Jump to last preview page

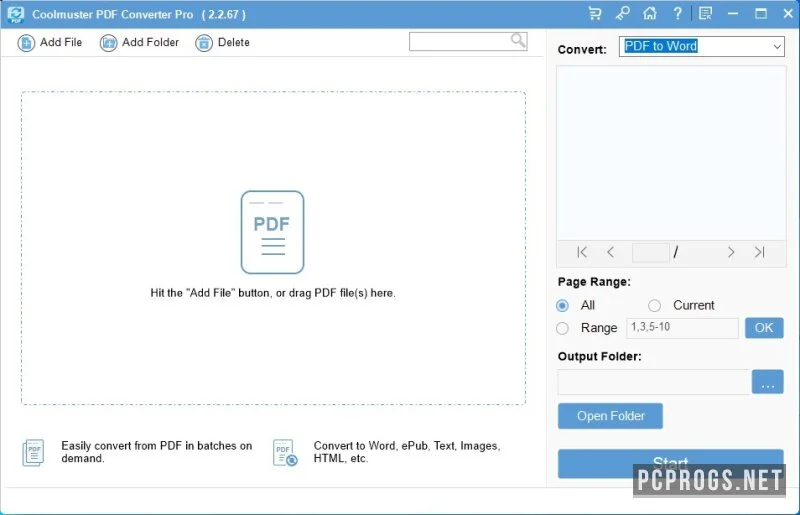[759, 252]
